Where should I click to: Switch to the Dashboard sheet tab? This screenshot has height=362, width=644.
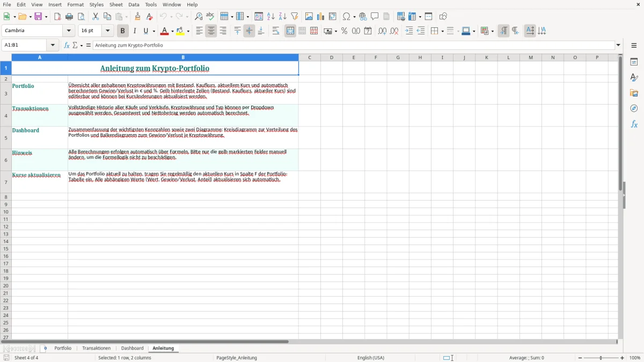tap(132, 349)
